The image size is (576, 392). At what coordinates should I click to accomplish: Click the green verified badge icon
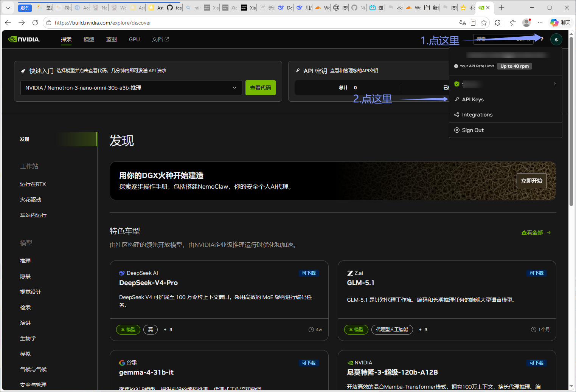457,84
